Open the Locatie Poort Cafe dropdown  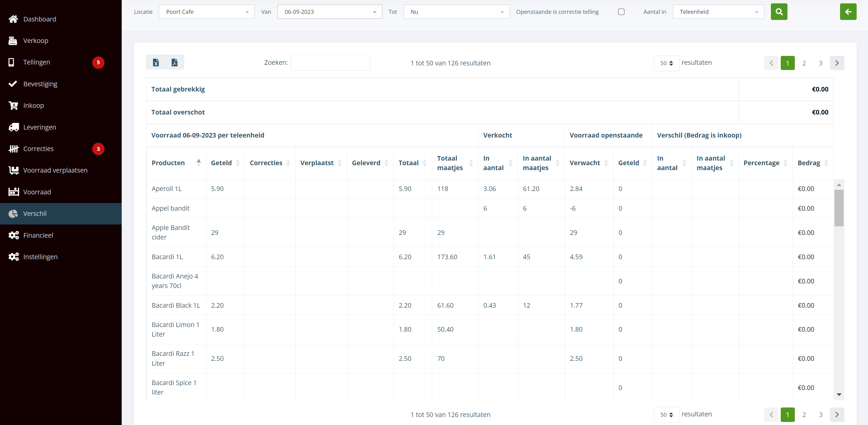click(x=207, y=12)
